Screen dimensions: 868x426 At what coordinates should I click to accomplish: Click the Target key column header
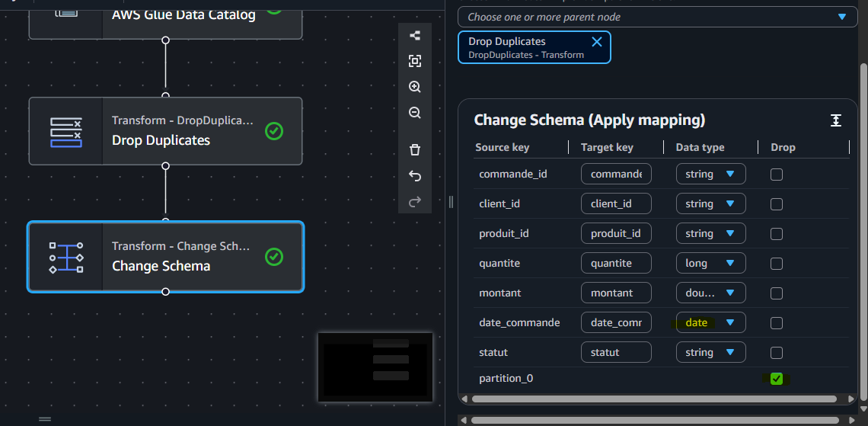pos(607,147)
